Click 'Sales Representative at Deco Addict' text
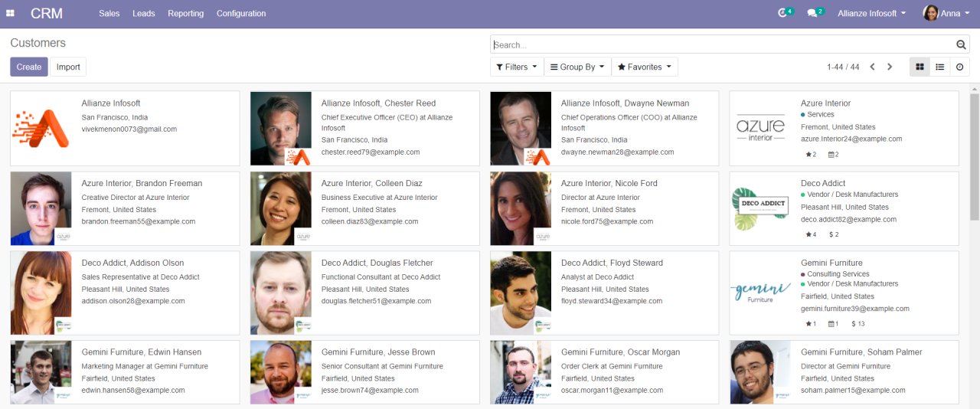 coord(141,277)
